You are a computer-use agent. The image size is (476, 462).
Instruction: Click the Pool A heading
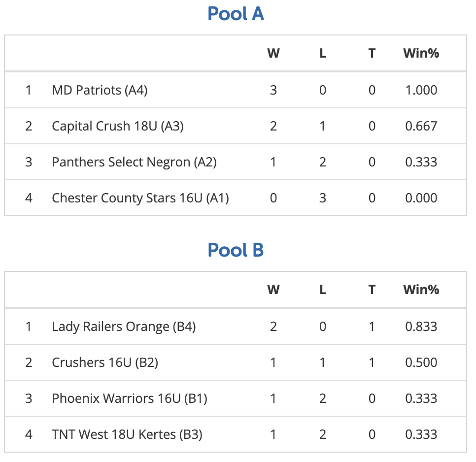pos(236,14)
